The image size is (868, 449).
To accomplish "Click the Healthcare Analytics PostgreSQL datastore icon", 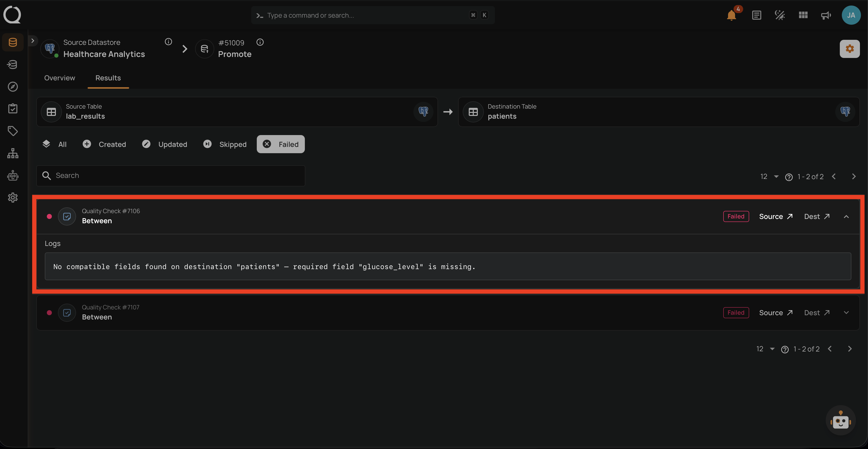I will (x=50, y=49).
